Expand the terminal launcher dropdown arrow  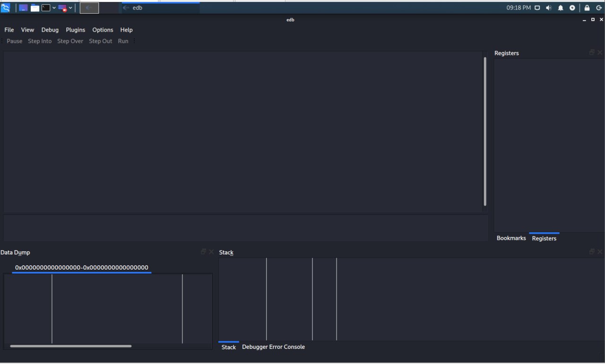(x=54, y=8)
